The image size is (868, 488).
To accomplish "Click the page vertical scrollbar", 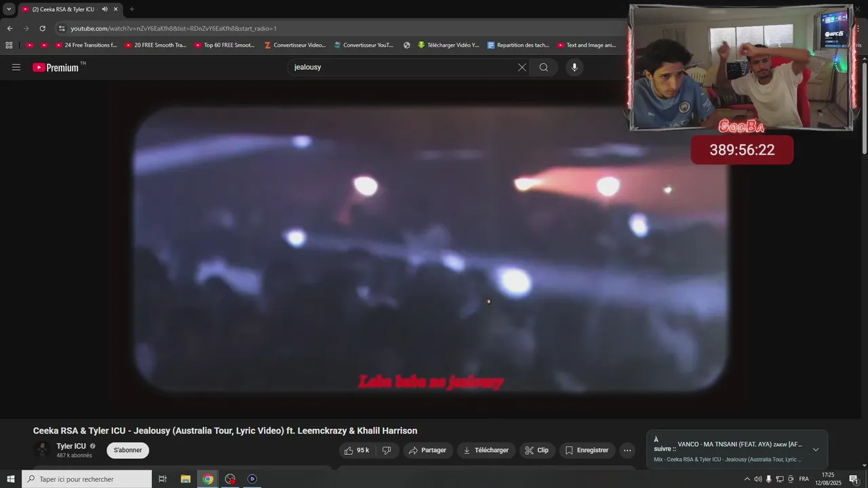I will pos(864,107).
